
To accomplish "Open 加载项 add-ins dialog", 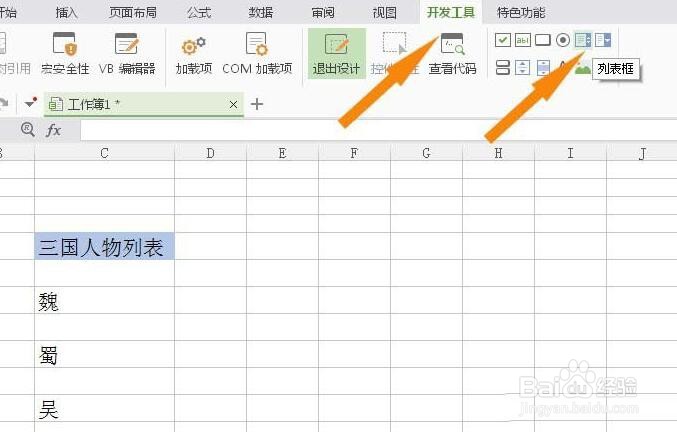I will [193, 54].
